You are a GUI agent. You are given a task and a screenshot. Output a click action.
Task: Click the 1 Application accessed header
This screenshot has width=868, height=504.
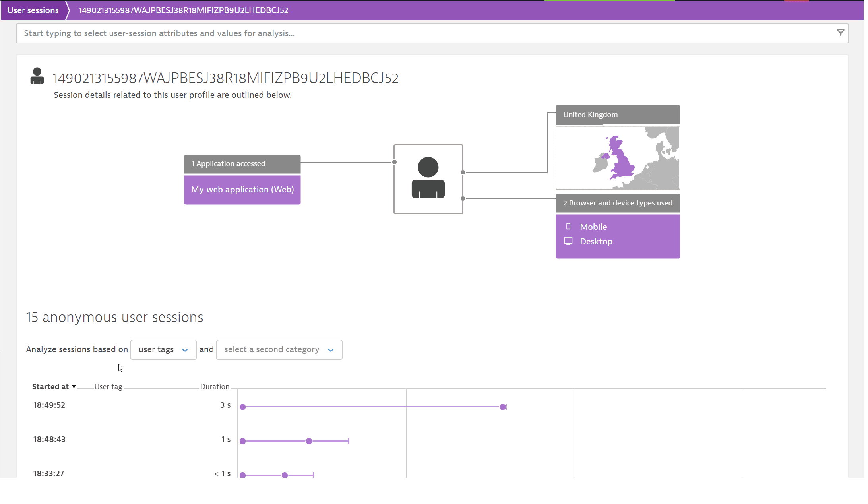pyautogui.click(x=242, y=164)
